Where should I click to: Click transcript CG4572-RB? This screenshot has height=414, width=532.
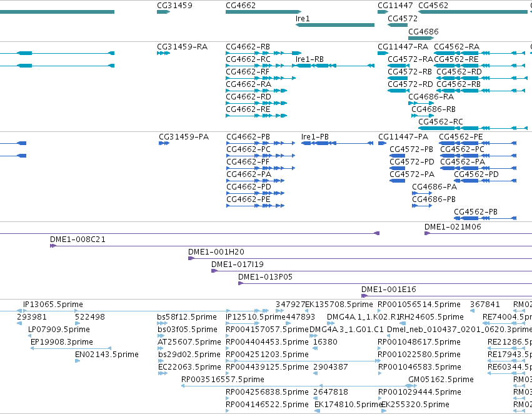pyautogui.click(x=409, y=72)
